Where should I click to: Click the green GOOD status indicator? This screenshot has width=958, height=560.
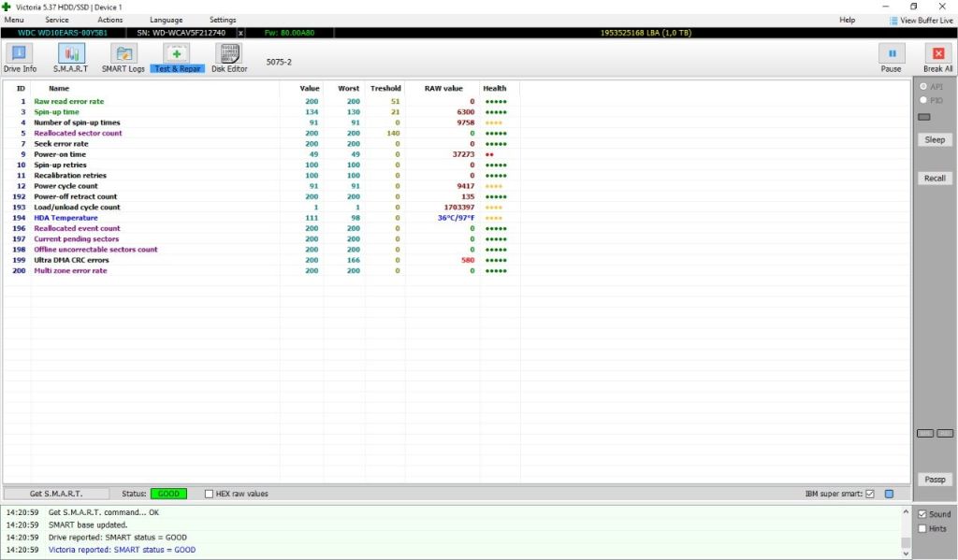point(168,494)
